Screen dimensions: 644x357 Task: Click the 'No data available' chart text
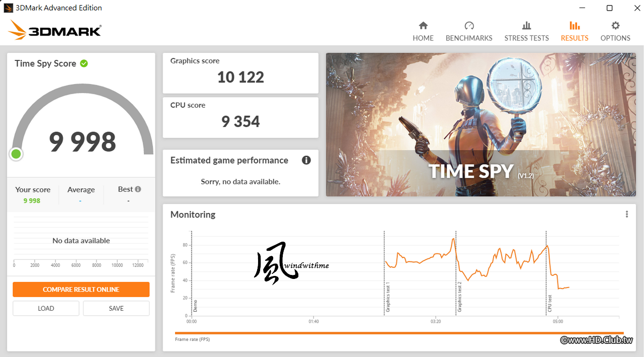pyautogui.click(x=81, y=241)
